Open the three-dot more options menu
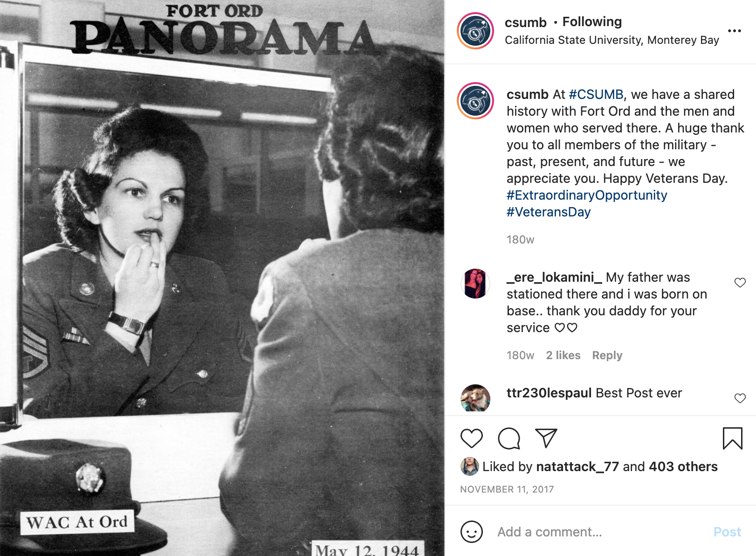Image resolution: width=756 pixels, height=556 pixels. point(734,31)
